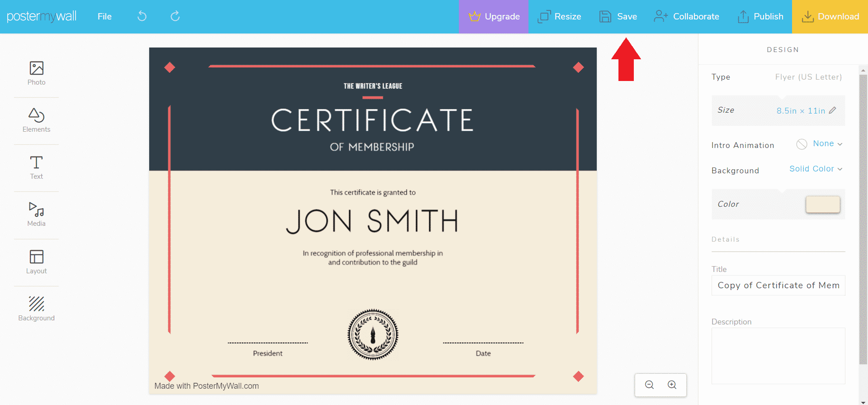Open the Photo tool in sidebar

tap(36, 73)
